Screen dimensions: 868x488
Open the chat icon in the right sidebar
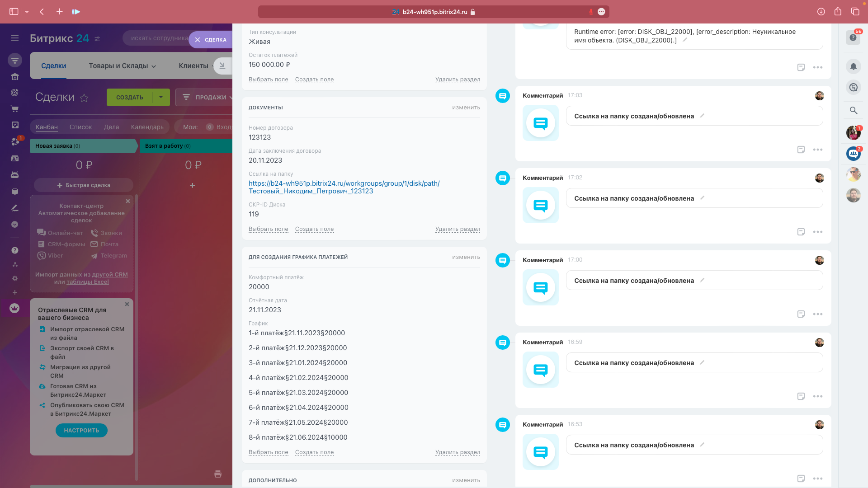pos(853,88)
